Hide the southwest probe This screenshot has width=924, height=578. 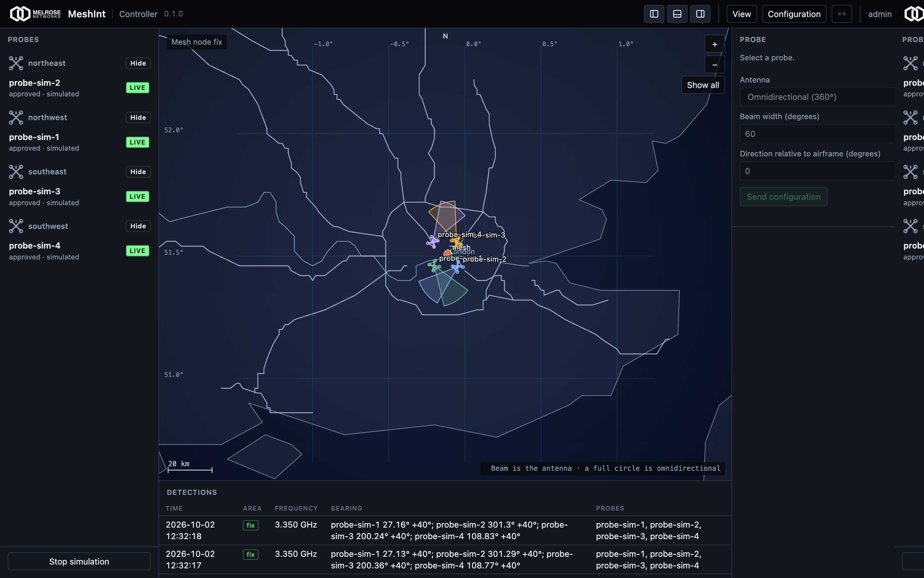pos(138,226)
